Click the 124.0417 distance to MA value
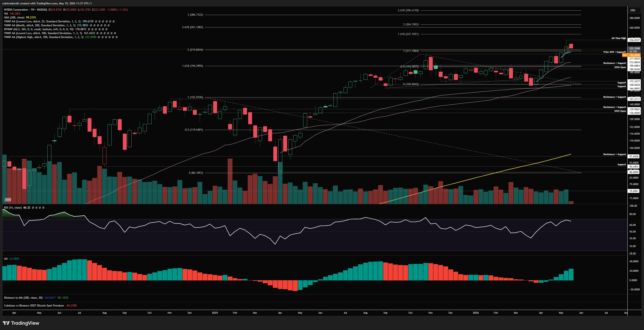This screenshot has width=644, height=330. tap(50, 298)
